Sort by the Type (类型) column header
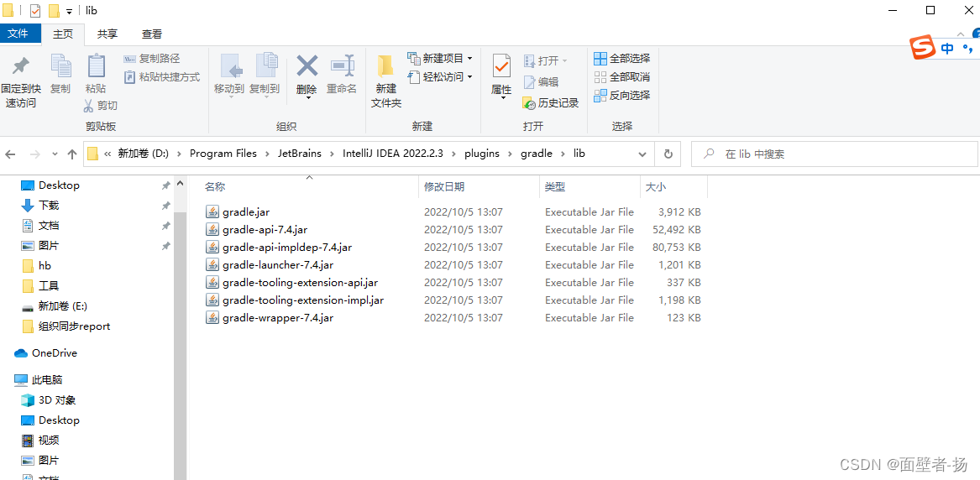Screen dimensions: 980x480 click(555, 186)
